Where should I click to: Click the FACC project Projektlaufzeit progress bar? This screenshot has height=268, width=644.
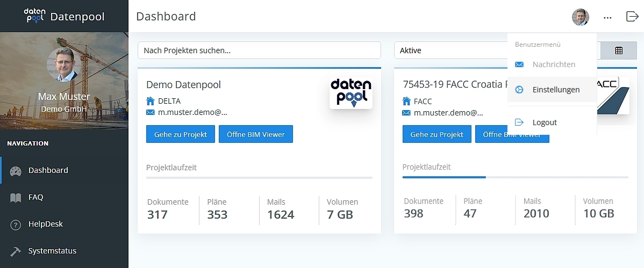[x=515, y=177]
